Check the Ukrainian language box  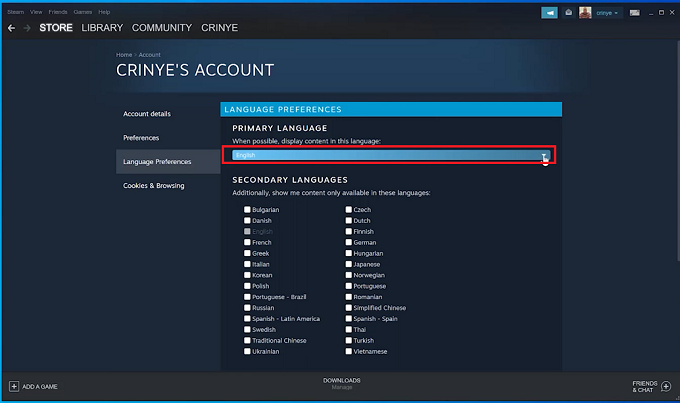[247, 351]
